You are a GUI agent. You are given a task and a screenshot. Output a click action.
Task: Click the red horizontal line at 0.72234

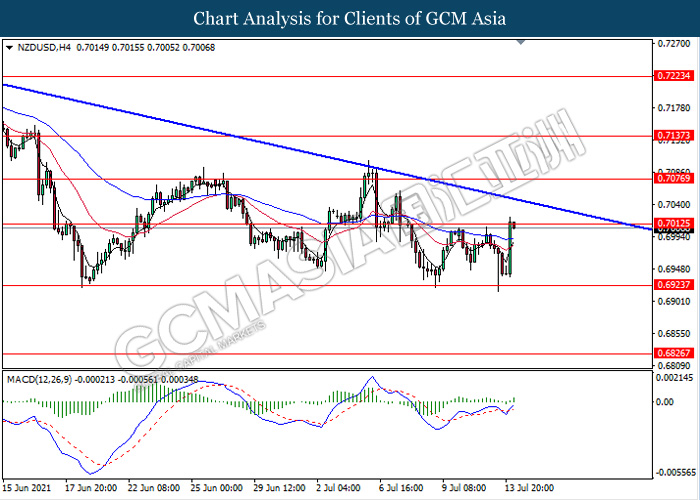[x=300, y=75]
